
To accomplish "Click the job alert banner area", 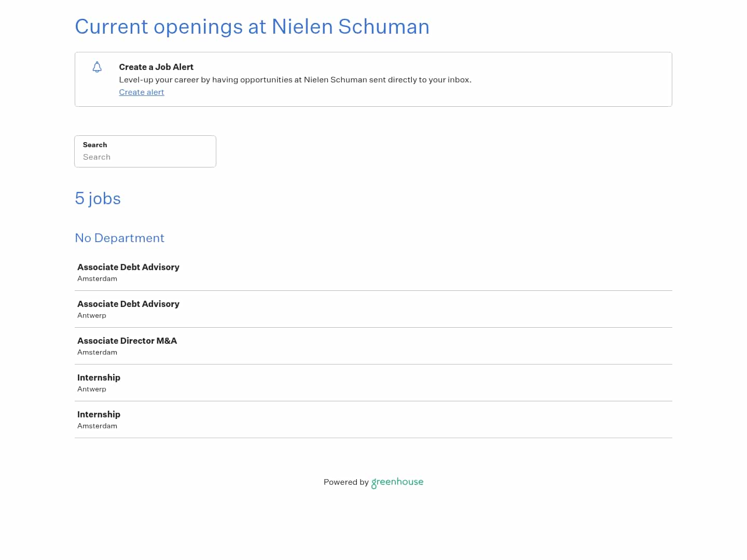I will 374,79.
